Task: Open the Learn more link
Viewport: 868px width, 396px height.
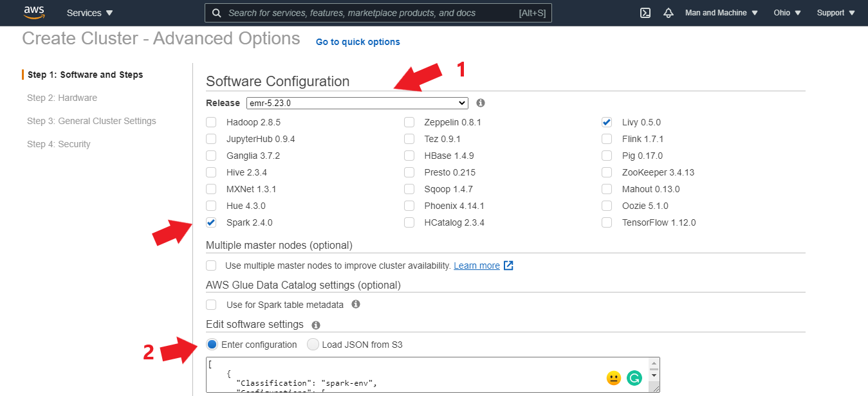Action: (477, 265)
